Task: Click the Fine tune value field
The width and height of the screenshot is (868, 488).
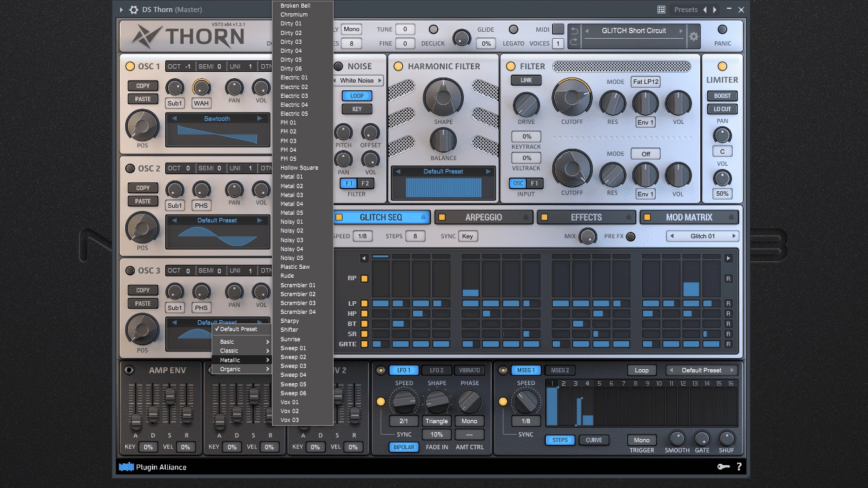Action: click(405, 44)
